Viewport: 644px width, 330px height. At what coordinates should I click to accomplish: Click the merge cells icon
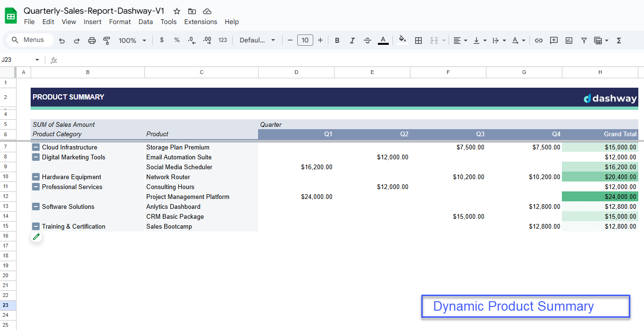(435, 41)
